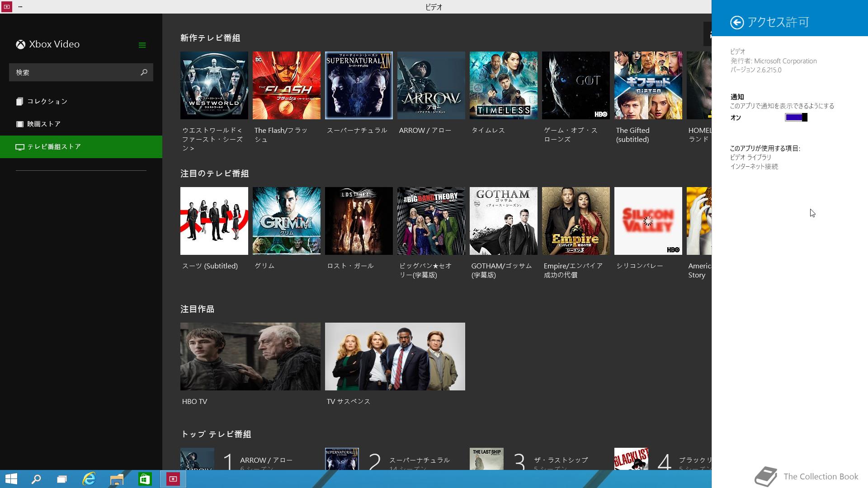
Task: Open Task View on the taskbar
Action: point(62,479)
